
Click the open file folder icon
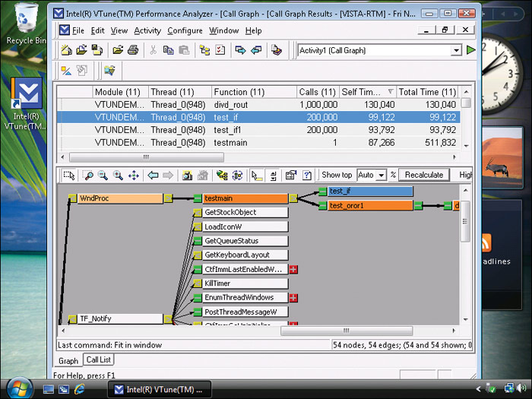click(x=118, y=50)
